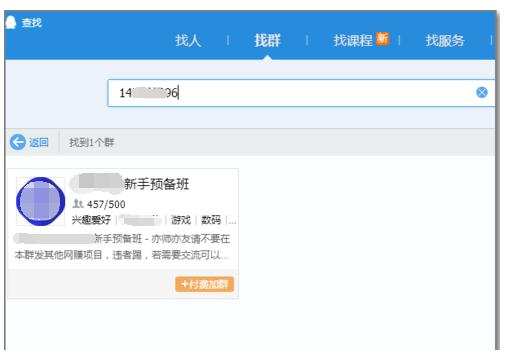This screenshot has height=361, width=512.
Task: Go to the 找服务 tab
Action: (445, 41)
